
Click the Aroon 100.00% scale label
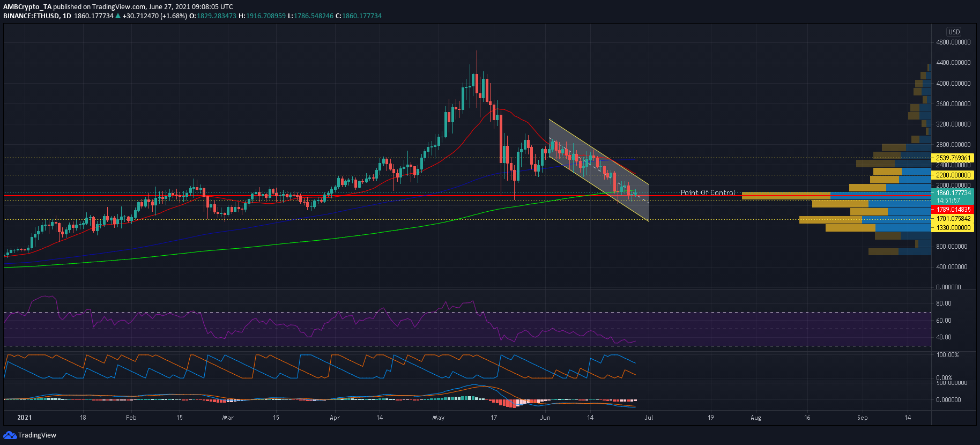947,355
